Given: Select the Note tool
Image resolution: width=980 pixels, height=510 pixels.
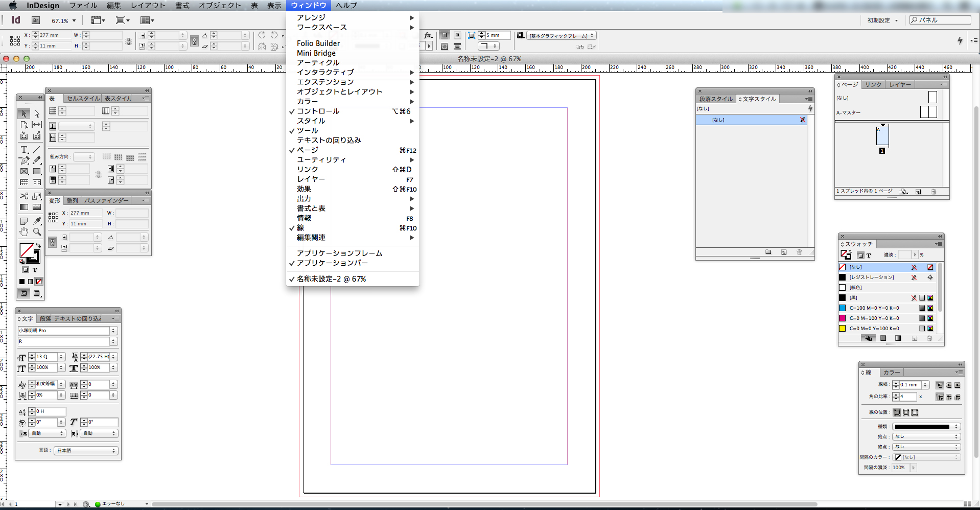Looking at the screenshot, I should coord(24,221).
